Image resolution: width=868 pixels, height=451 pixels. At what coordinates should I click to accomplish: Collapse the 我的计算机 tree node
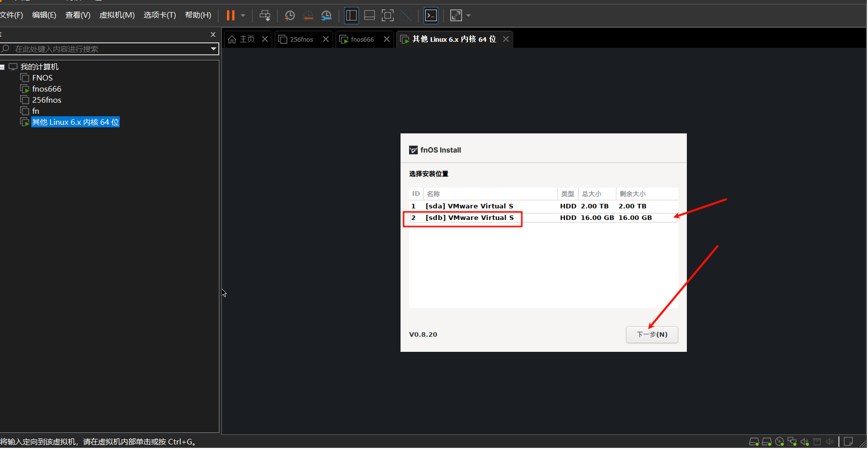point(3,67)
